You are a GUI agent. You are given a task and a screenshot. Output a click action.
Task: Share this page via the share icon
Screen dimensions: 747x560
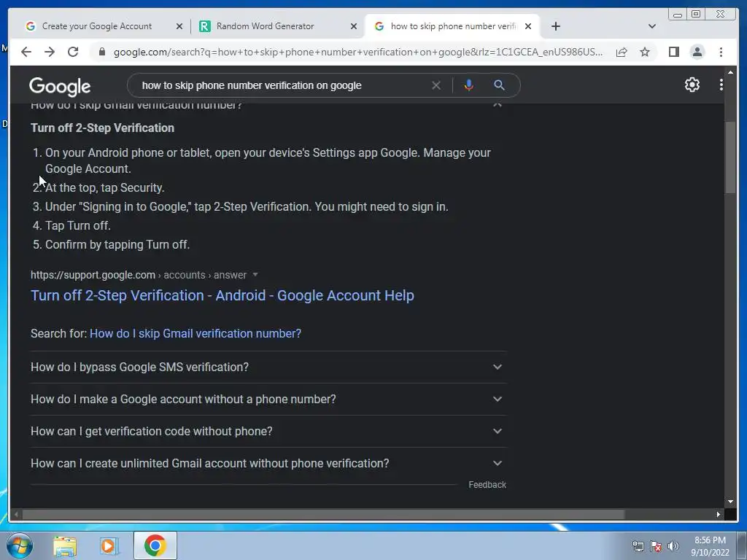[x=622, y=52]
